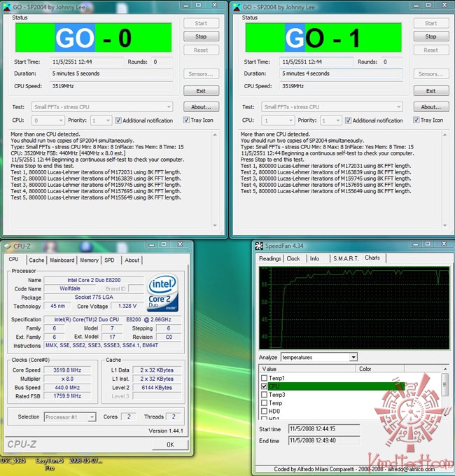The image size is (455, 476).
Task: Click Exit in the right SP2004 window
Action: tap(431, 91)
